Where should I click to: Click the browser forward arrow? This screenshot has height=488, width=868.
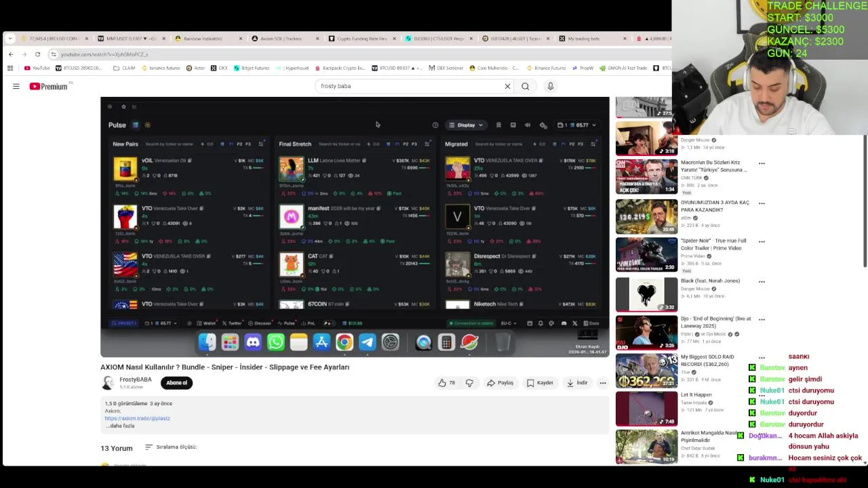[24, 54]
